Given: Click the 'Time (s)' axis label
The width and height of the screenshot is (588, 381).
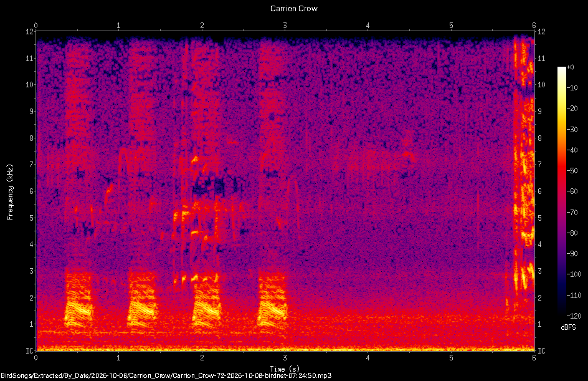Looking at the screenshot, I should click(285, 369).
